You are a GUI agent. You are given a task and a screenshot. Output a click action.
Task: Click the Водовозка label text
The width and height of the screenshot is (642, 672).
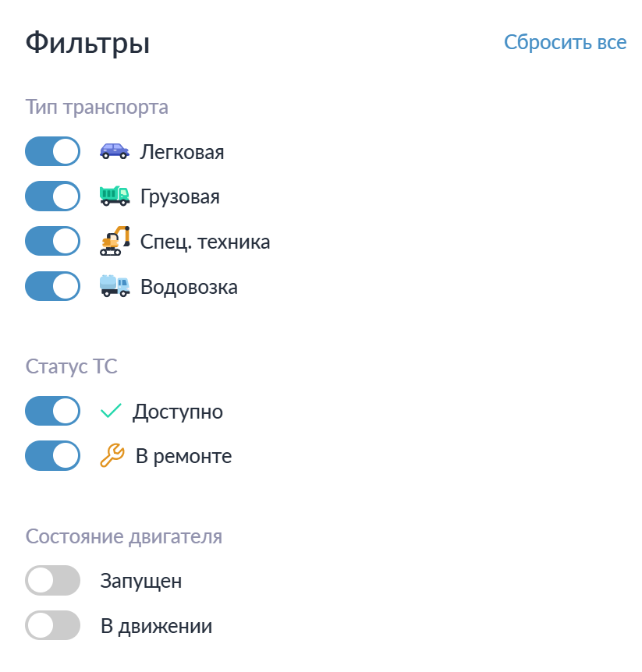coord(189,287)
